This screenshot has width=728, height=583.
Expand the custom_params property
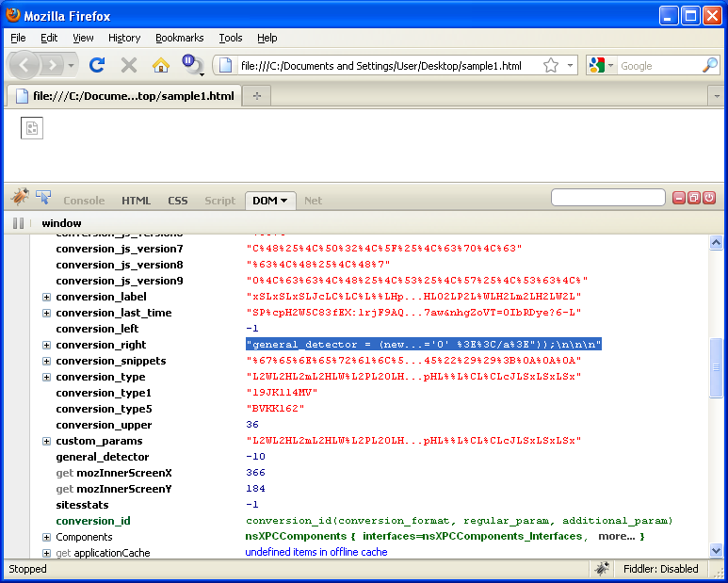46,441
